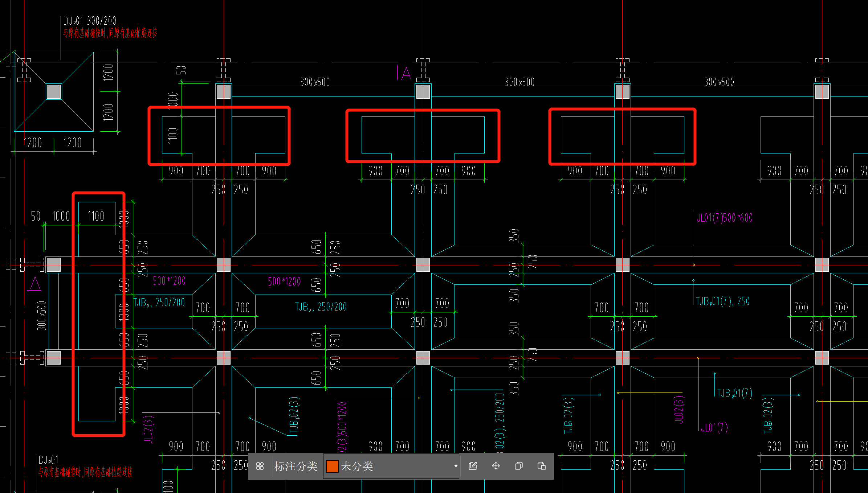Screen dimensions: 868x493
Task: Click the magenta A section marker at top
Action: click(406, 74)
